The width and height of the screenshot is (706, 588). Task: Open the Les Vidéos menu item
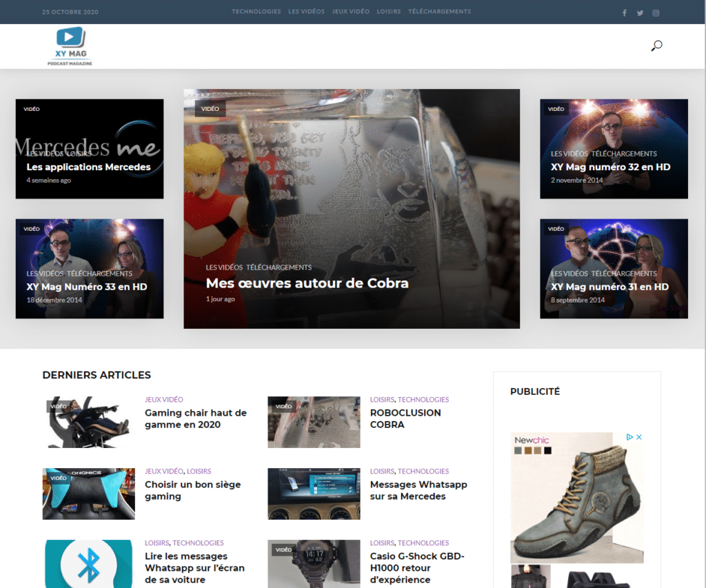pyautogui.click(x=306, y=12)
